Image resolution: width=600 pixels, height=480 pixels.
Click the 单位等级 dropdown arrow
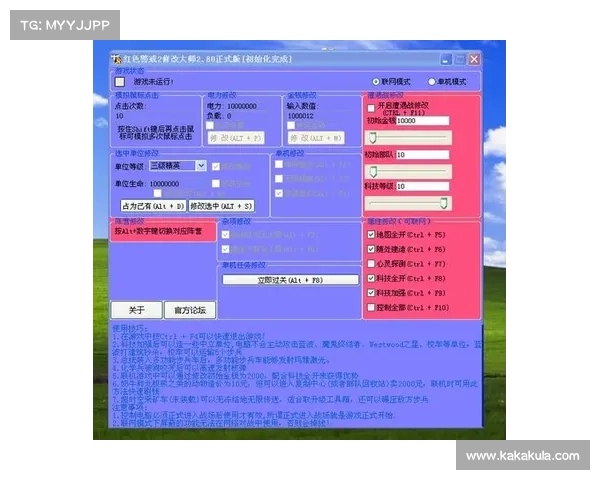tap(201, 166)
